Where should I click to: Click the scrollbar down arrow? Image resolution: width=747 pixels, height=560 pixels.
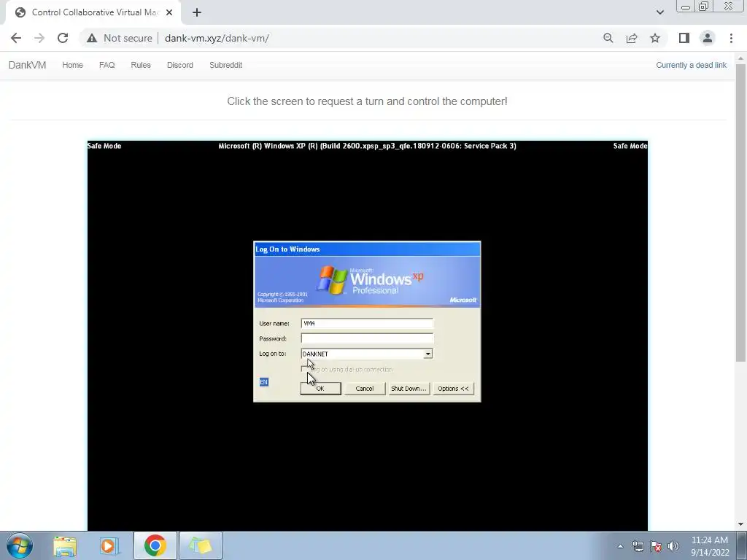[x=740, y=524]
